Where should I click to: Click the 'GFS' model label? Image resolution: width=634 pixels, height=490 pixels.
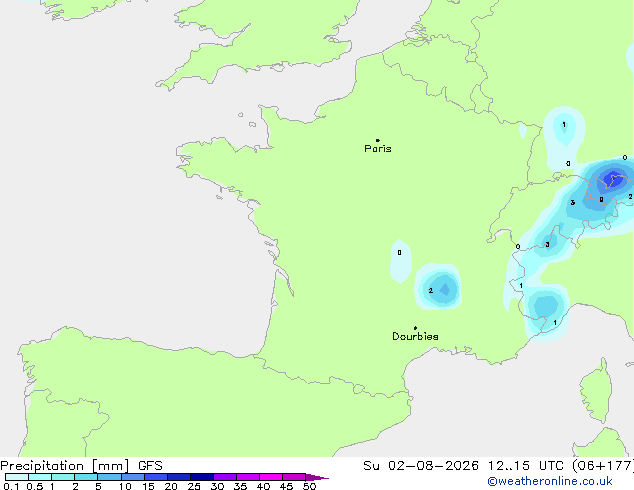click(x=150, y=466)
